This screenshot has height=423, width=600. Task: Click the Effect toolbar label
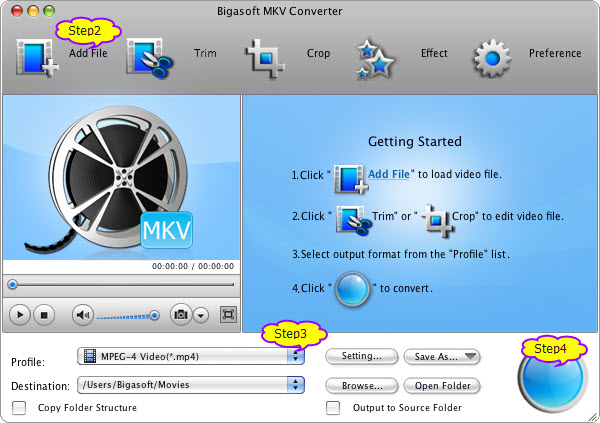[434, 53]
